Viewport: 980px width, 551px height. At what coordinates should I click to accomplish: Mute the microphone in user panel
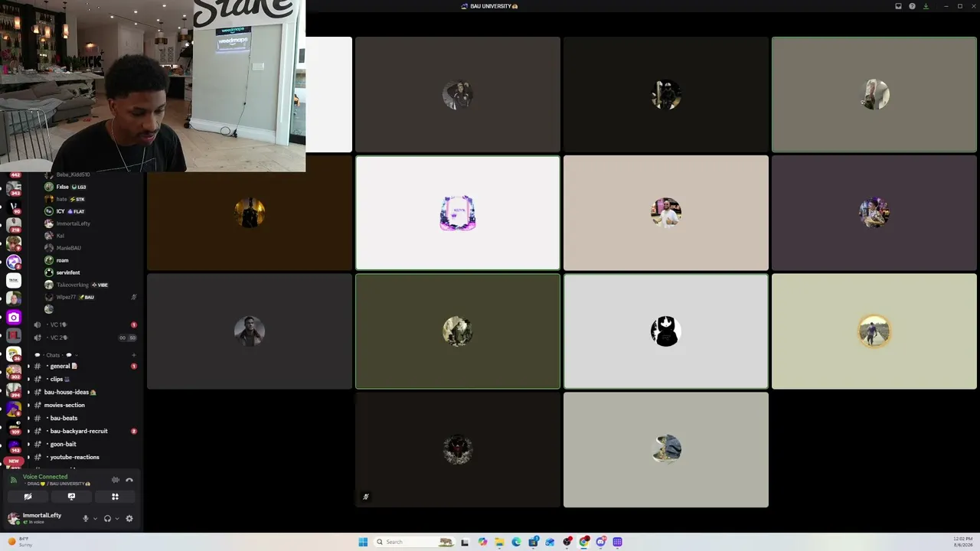(x=85, y=518)
